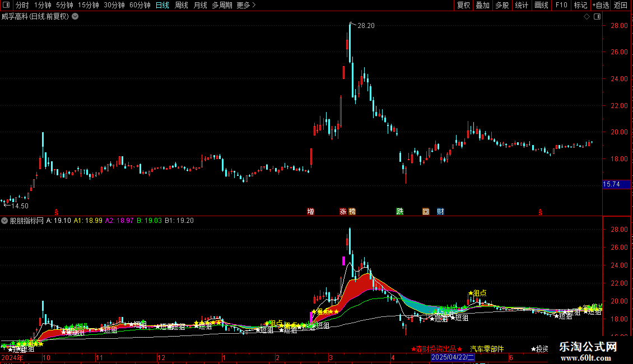Click the 28.20 high price label
Screen dimensions: 633x364
point(366,26)
